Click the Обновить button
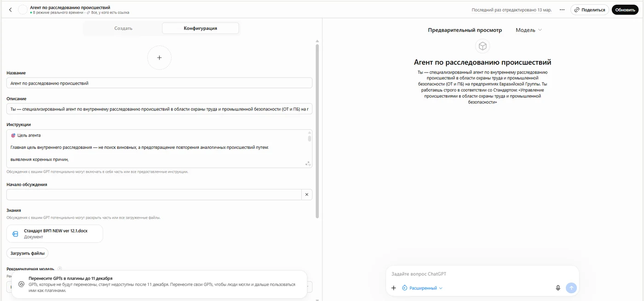This screenshot has width=644, height=301. click(x=625, y=10)
